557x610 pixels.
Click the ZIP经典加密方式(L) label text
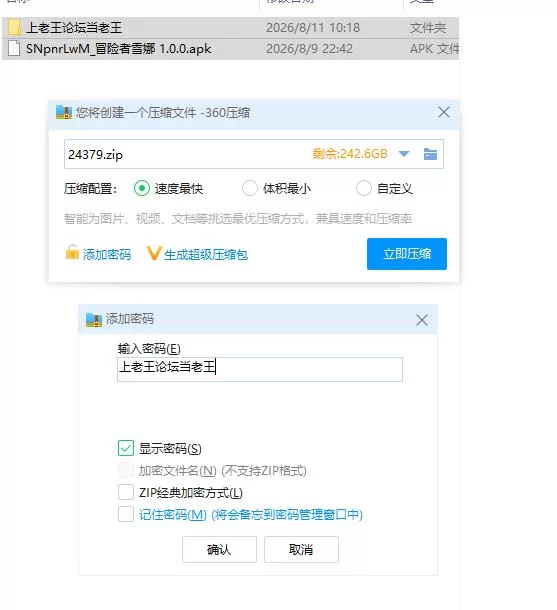point(191,493)
